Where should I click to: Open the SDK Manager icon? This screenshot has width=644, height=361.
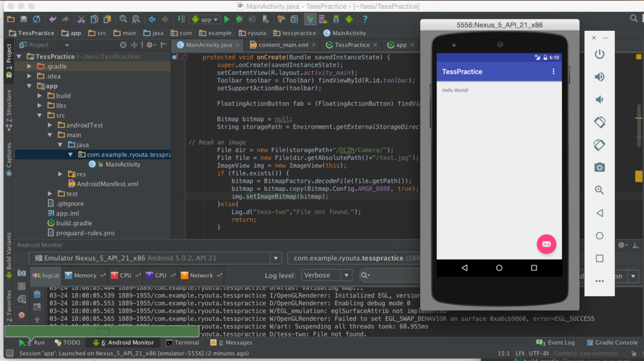coord(336,19)
